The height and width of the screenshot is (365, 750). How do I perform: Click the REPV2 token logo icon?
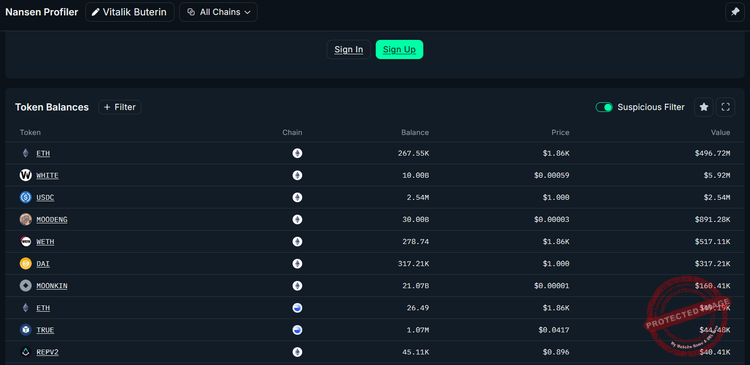click(25, 352)
